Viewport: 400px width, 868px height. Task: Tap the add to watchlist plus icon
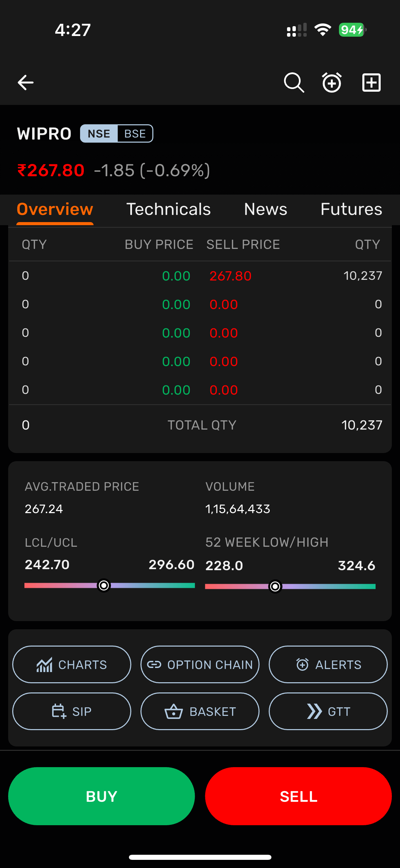click(x=371, y=83)
